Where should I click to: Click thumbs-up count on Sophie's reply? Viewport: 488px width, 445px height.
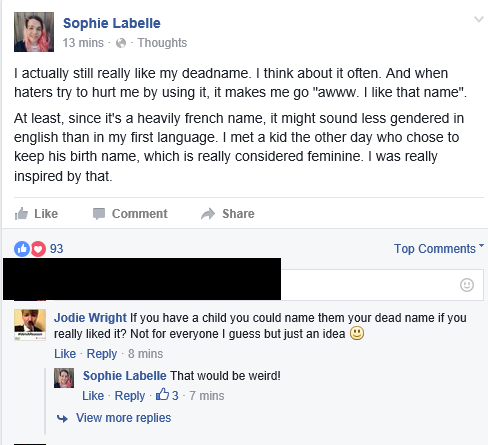point(167,395)
